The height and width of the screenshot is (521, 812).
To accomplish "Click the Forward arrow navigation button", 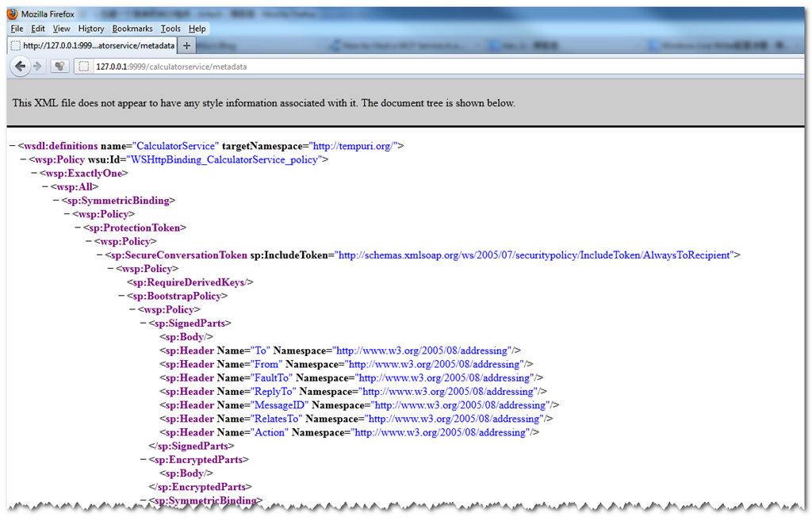I will [x=37, y=66].
